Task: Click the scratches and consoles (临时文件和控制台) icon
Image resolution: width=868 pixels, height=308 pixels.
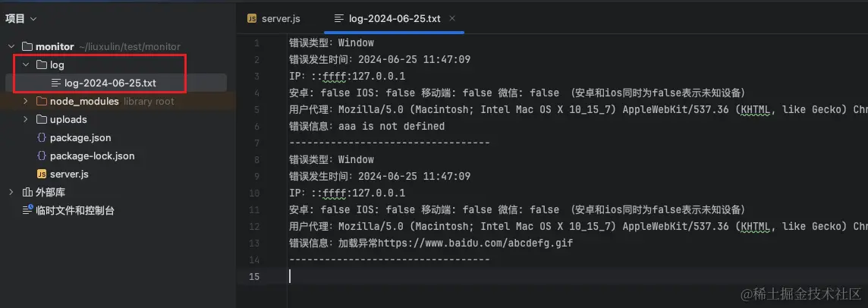Action: [x=27, y=211]
